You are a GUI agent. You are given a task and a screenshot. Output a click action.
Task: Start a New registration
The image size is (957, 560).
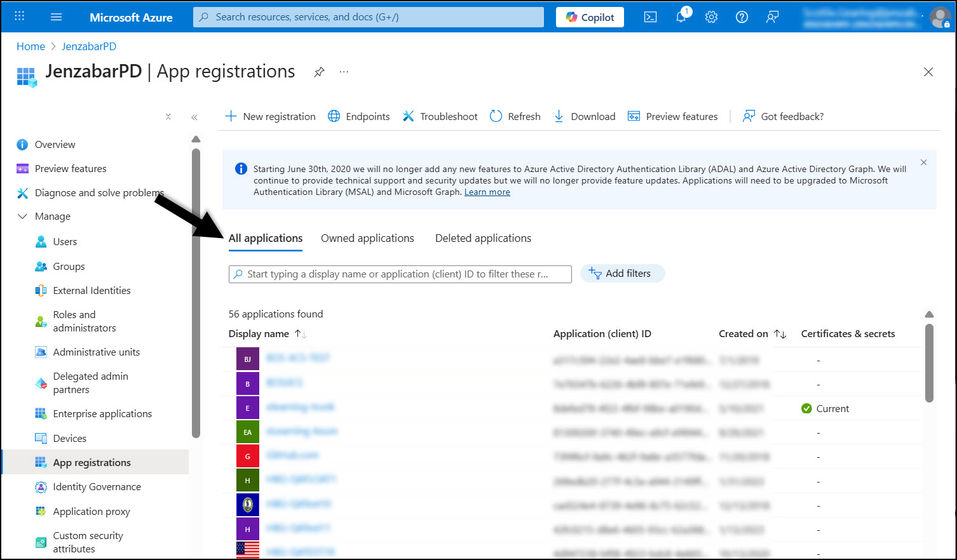click(x=270, y=116)
